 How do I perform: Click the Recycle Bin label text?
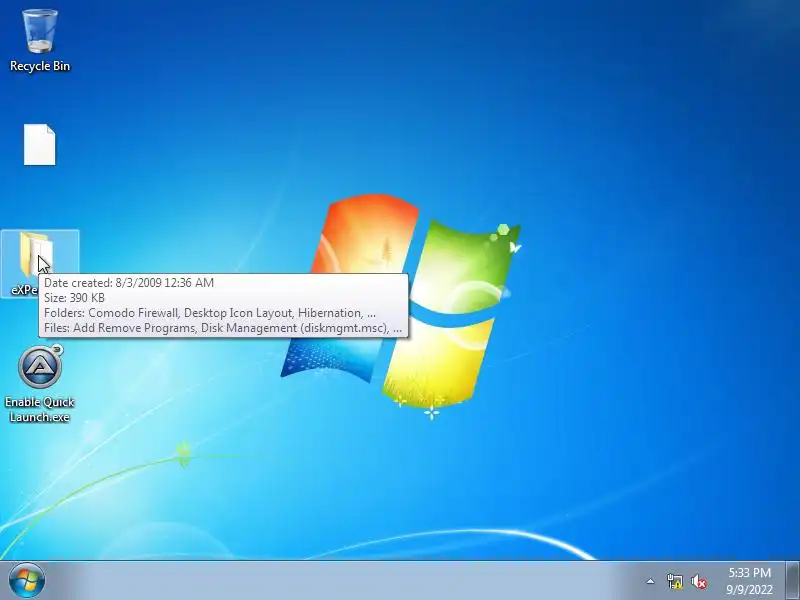tap(40, 66)
